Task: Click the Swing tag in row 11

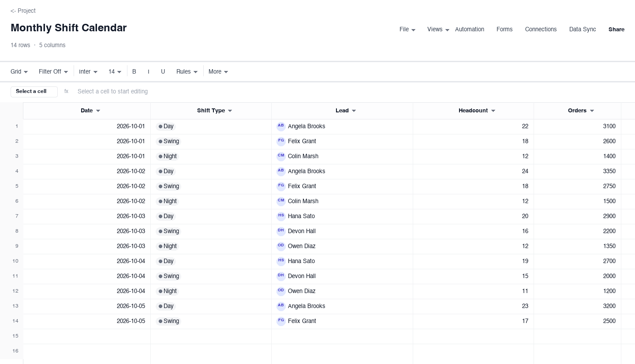Action: point(168,276)
